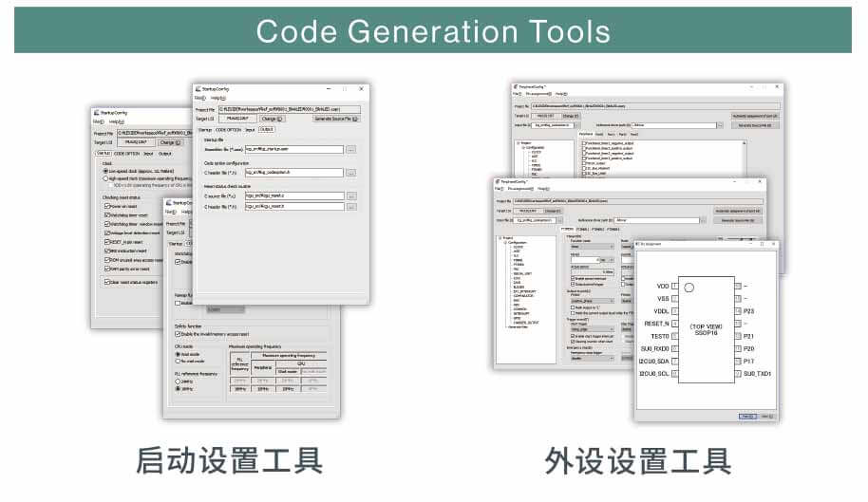
Task: Click the P23 pin box on SSOP16
Action: click(x=736, y=310)
